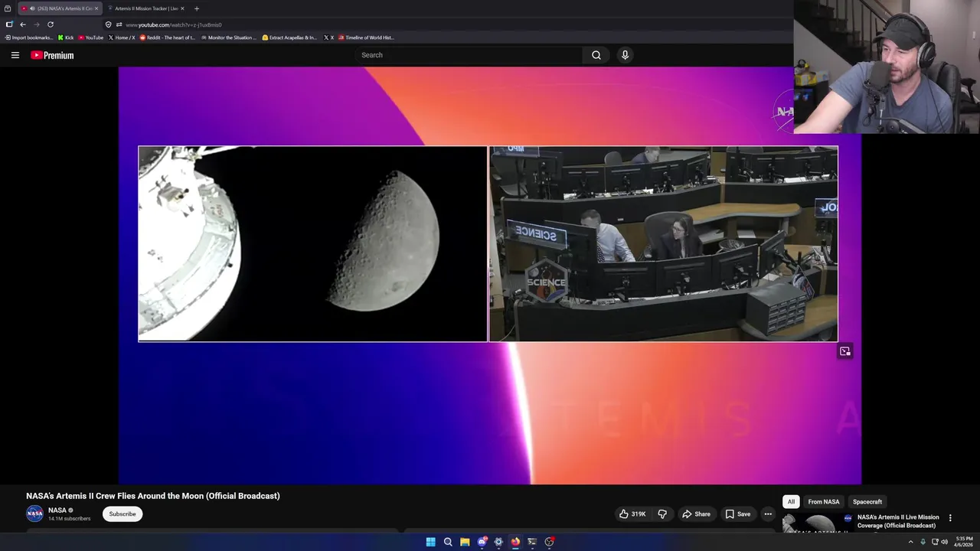
Task: Open the YouTube guide hamburger menu
Action: 15,55
